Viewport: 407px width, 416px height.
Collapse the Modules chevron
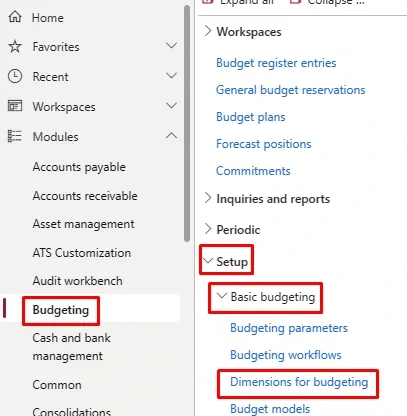click(171, 135)
